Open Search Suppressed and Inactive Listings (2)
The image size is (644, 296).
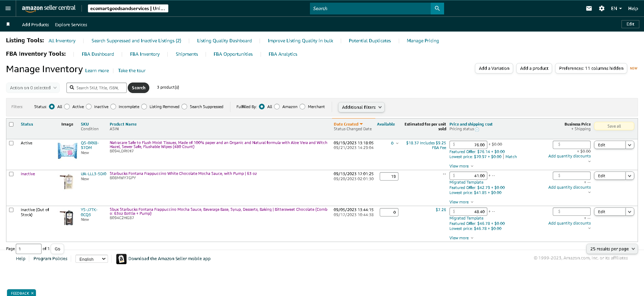tap(136, 41)
